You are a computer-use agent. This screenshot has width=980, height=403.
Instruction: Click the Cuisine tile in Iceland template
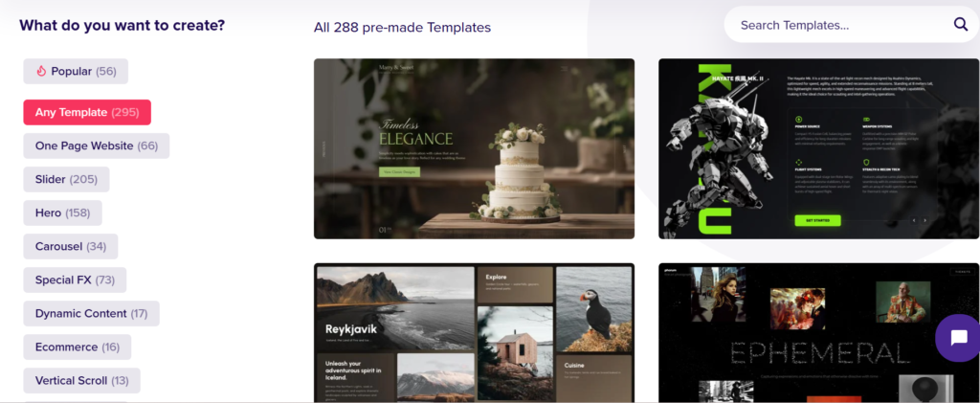click(593, 378)
